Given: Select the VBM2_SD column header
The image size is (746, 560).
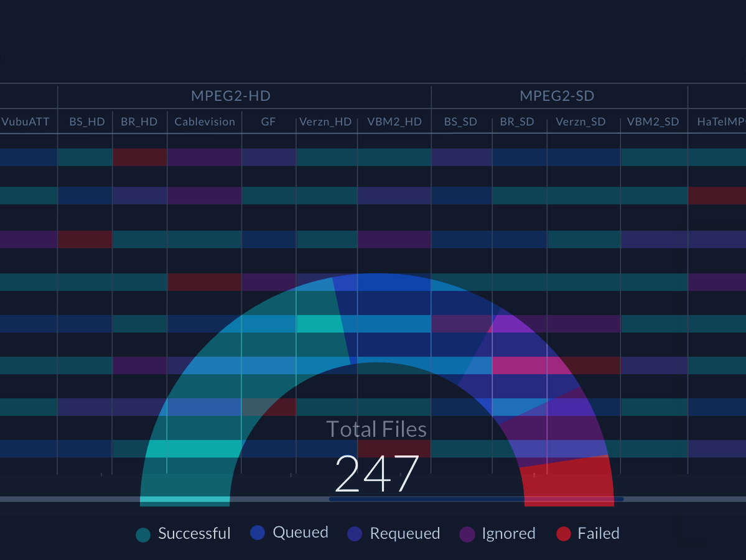Looking at the screenshot, I should pos(653,122).
